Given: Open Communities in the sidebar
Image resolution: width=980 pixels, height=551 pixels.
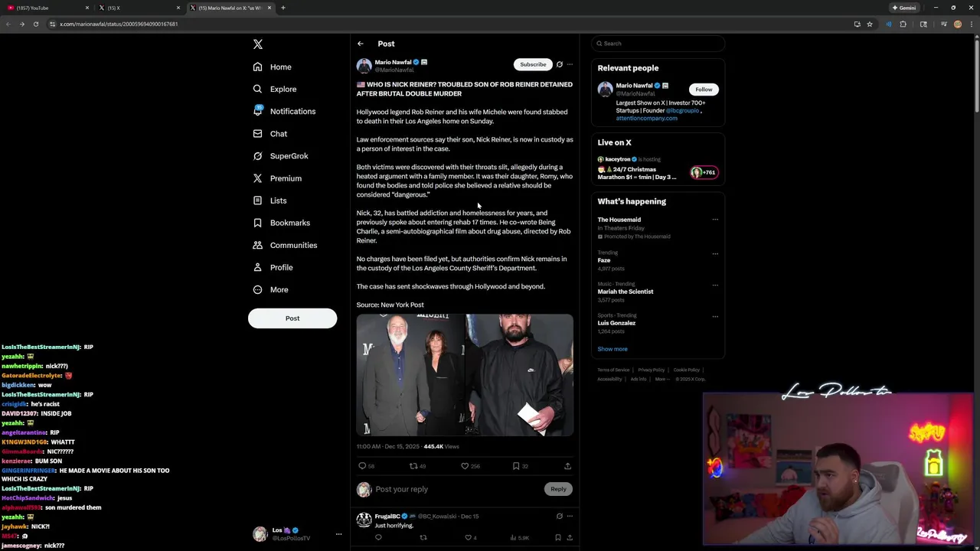Looking at the screenshot, I should click(285, 245).
